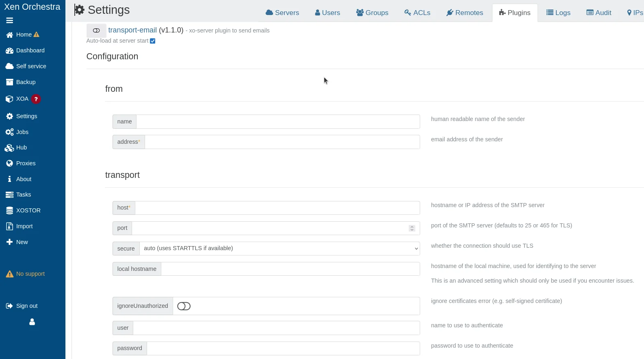Open Import via its file icon
644x359 pixels.
pyautogui.click(x=10, y=226)
